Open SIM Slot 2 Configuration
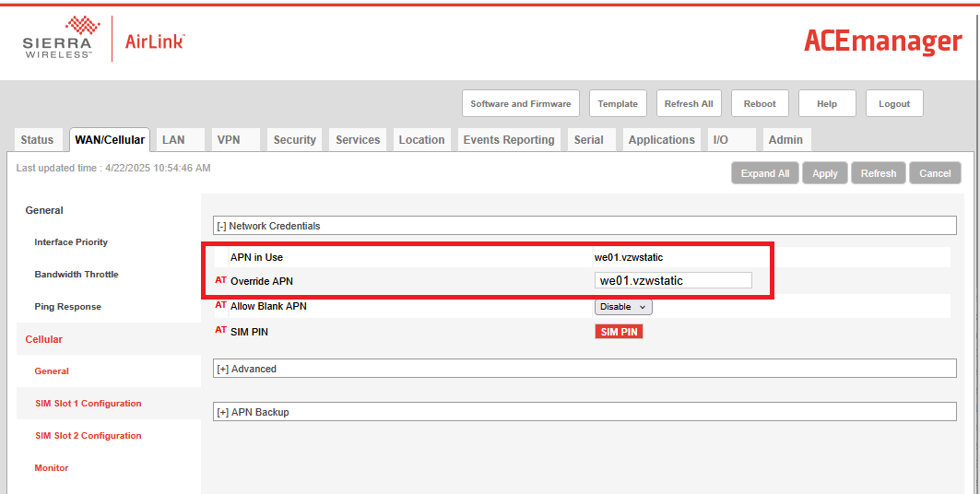The image size is (980, 494). click(x=89, y=436)
